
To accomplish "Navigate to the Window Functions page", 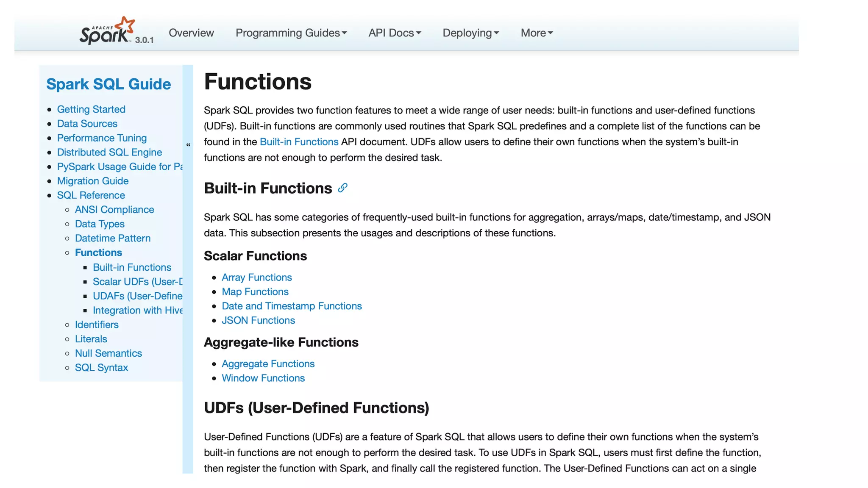I will coord(263,378).
